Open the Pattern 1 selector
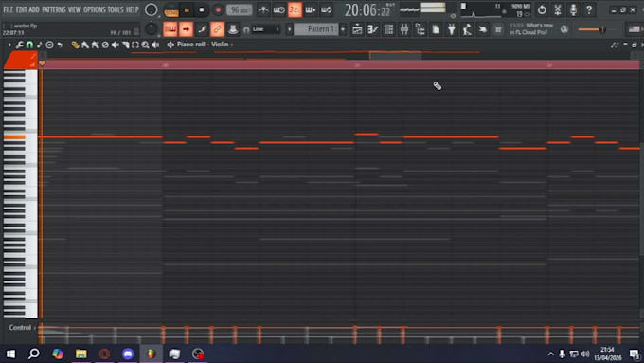The width and height of the screenshot is (644, 363). [315, 29]
